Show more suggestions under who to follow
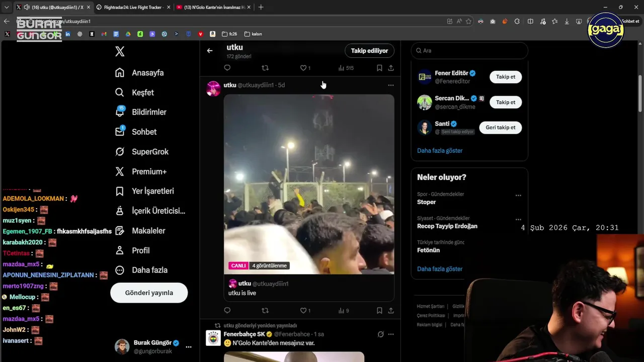644x362 pixels. [440, 151]
